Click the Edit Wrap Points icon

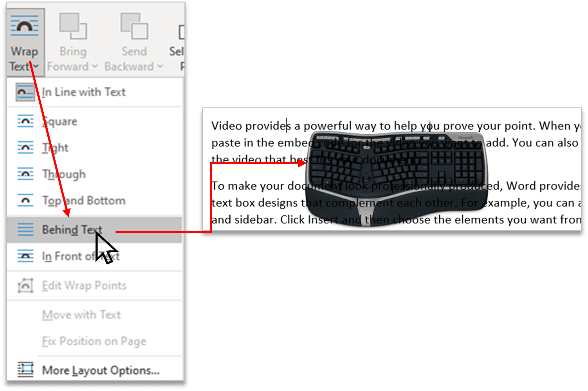click(x=26, y=285)
